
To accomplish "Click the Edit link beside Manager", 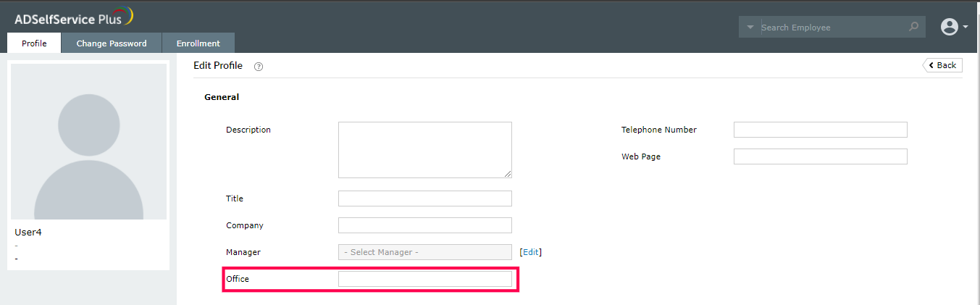I will click(x=531, y=252).
